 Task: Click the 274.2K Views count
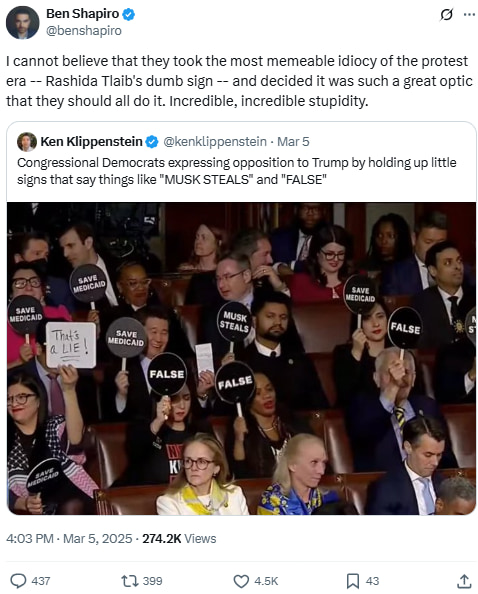(179, 538)
